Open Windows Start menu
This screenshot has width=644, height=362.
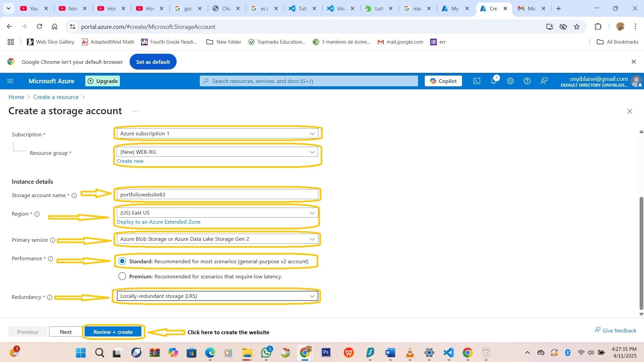tap(81, 353)
